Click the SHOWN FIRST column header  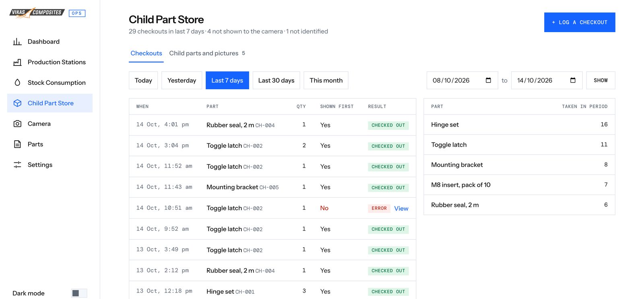tap(337, 106)
